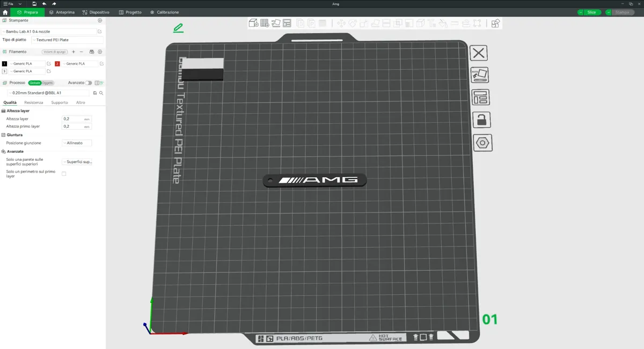Screen dimensions: 644x349
Task: Click the green Slice button
Action: point(592,12)
